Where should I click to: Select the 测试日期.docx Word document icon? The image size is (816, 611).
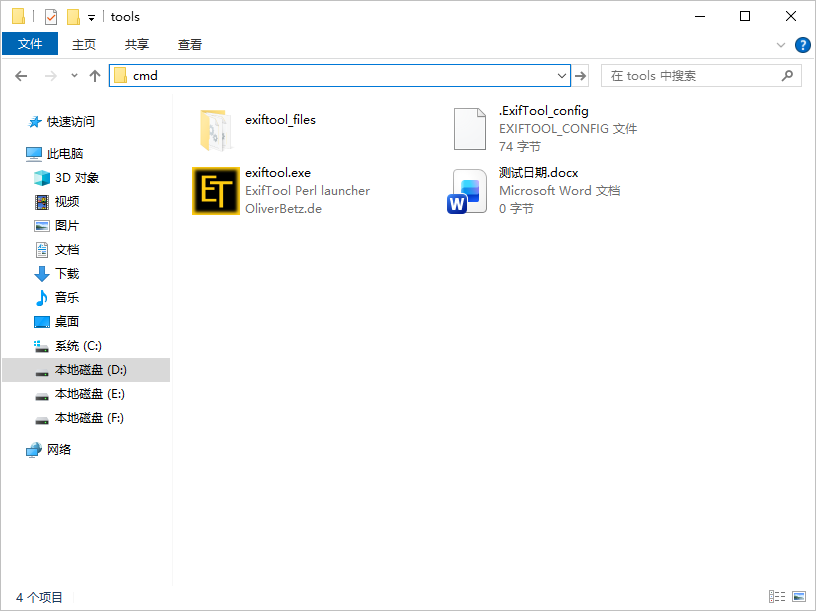pyautogui.click(x=469, y=191)
